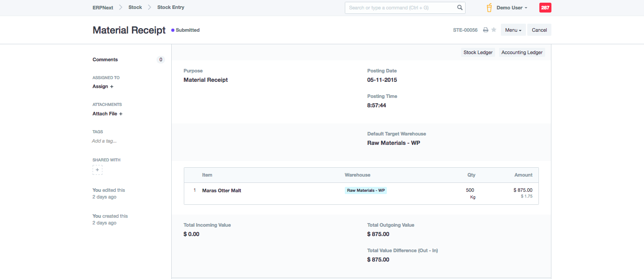
Task: Open the red 287 notifications badge
Action: pos(545,8)
